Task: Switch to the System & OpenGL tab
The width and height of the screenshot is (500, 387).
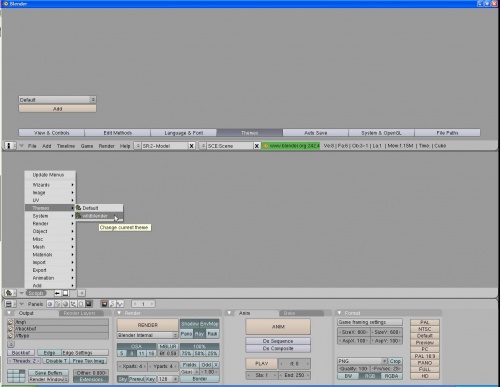Action: pyautogui.click(x=381, y=133)
